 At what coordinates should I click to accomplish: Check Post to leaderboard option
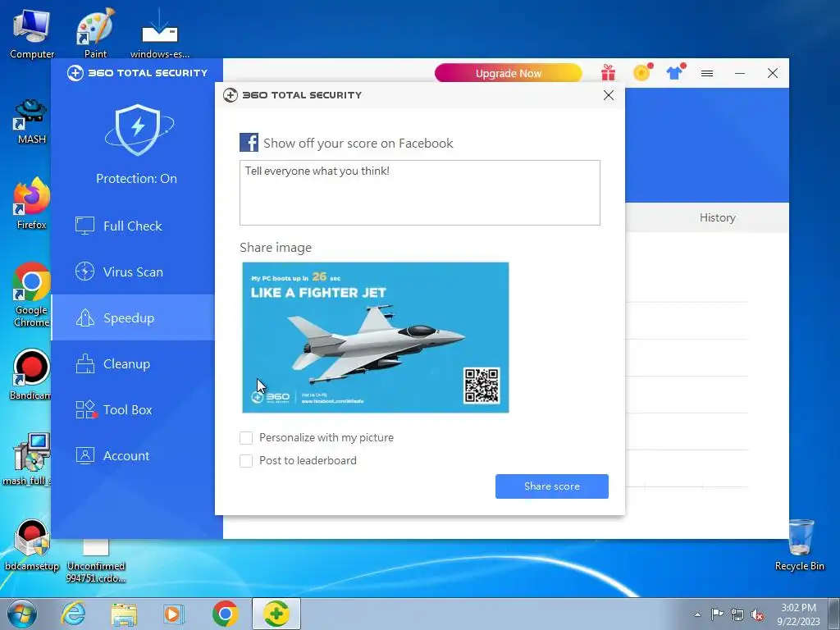(x=246, y=461)
